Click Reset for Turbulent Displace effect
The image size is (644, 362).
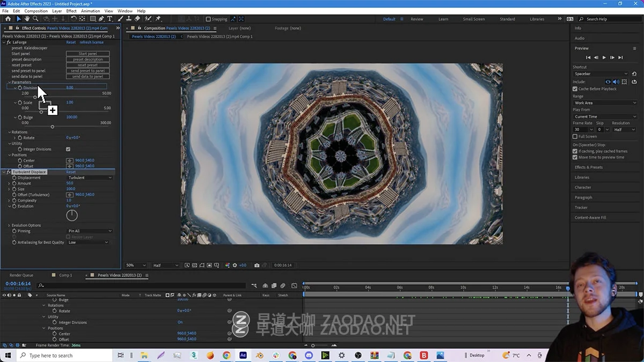point(71,172)
